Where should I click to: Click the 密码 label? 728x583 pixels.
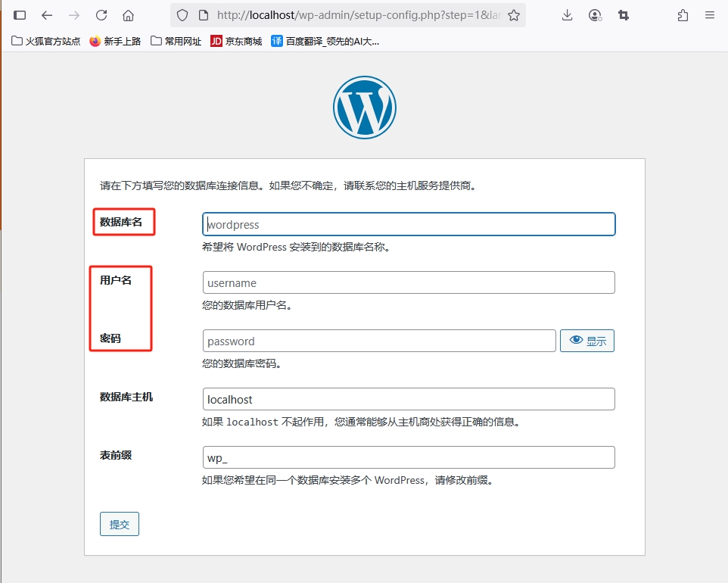click(110, 338)
